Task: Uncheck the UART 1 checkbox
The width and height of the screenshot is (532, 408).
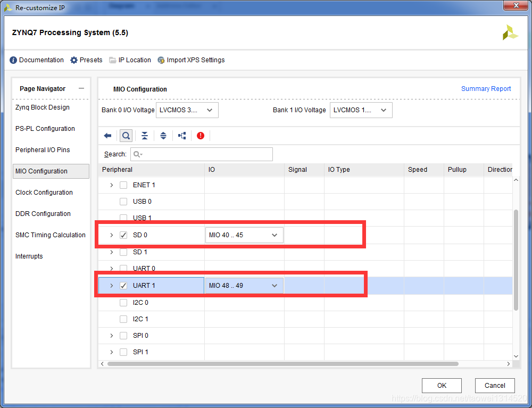Action: (x=123, y=286)
